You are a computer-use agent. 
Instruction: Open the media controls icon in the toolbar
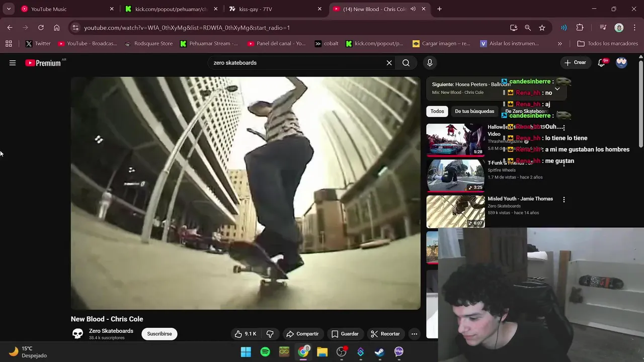pos(603,28)
